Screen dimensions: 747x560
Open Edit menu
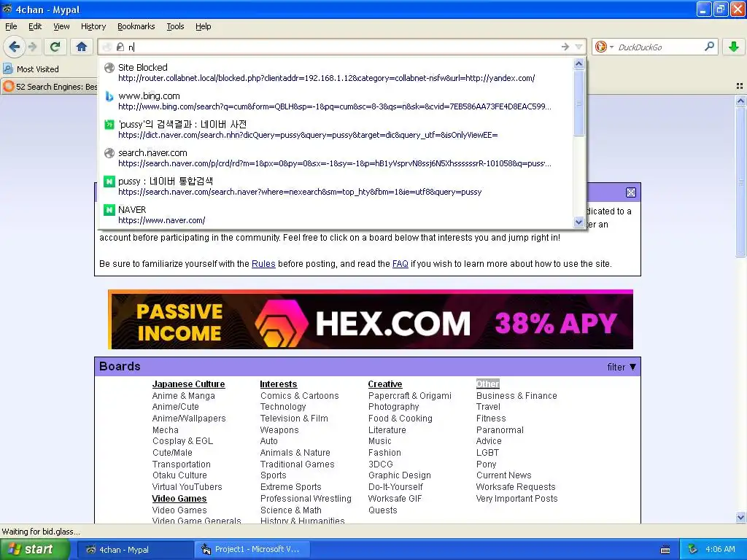point(35,26)
